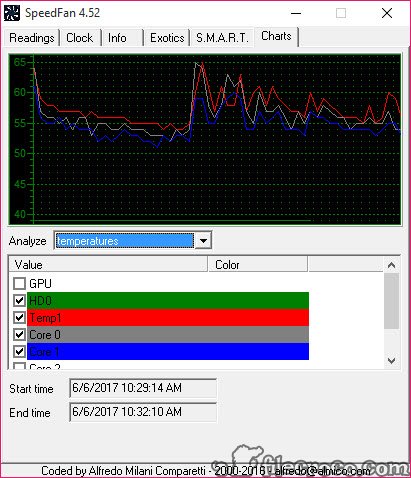Toggle the Core 0 checkbox
The image size is (411, 478).
tap(19, 334)
